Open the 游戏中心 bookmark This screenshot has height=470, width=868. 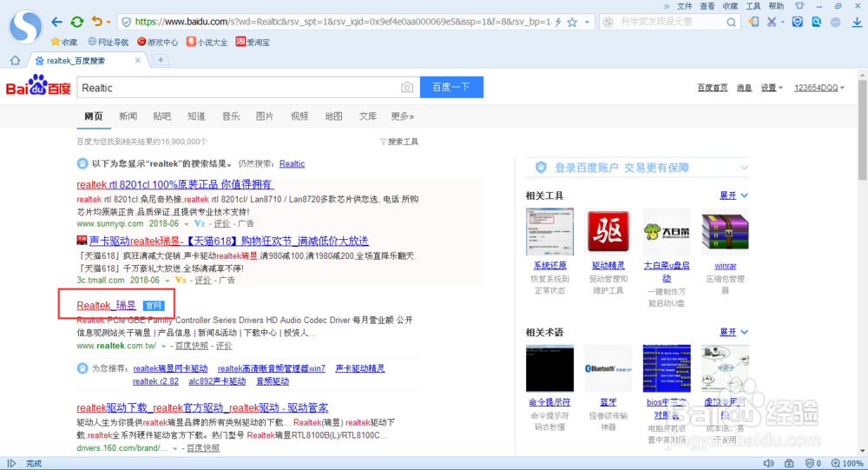click(x=158, y=42)
